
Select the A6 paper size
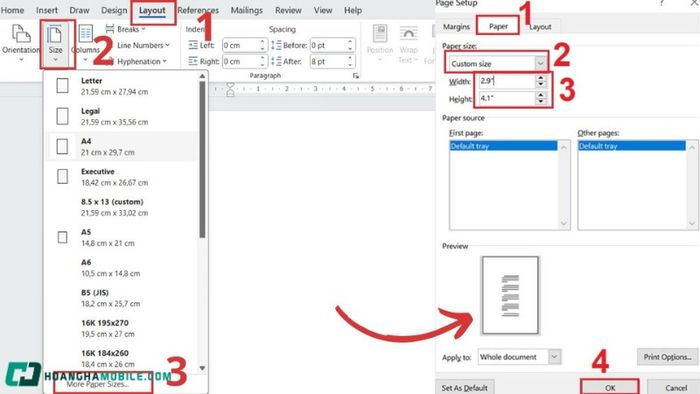[x=121, y=268]
